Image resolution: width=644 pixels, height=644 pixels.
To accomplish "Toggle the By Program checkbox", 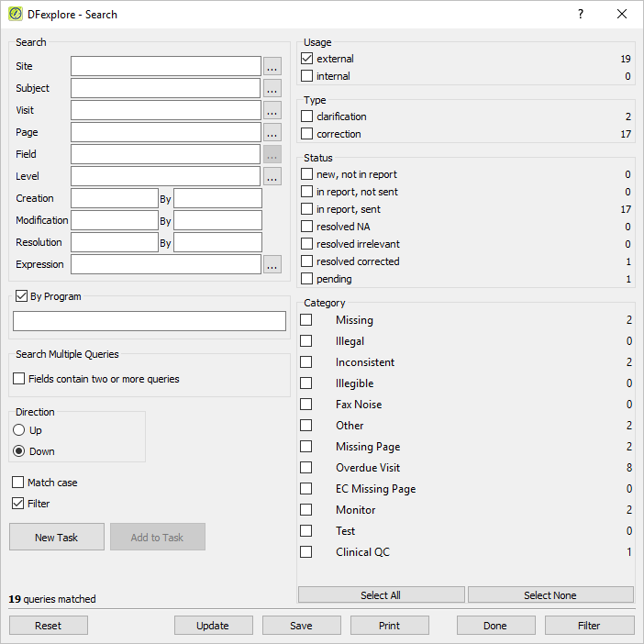I will click(x=21, y=296).
